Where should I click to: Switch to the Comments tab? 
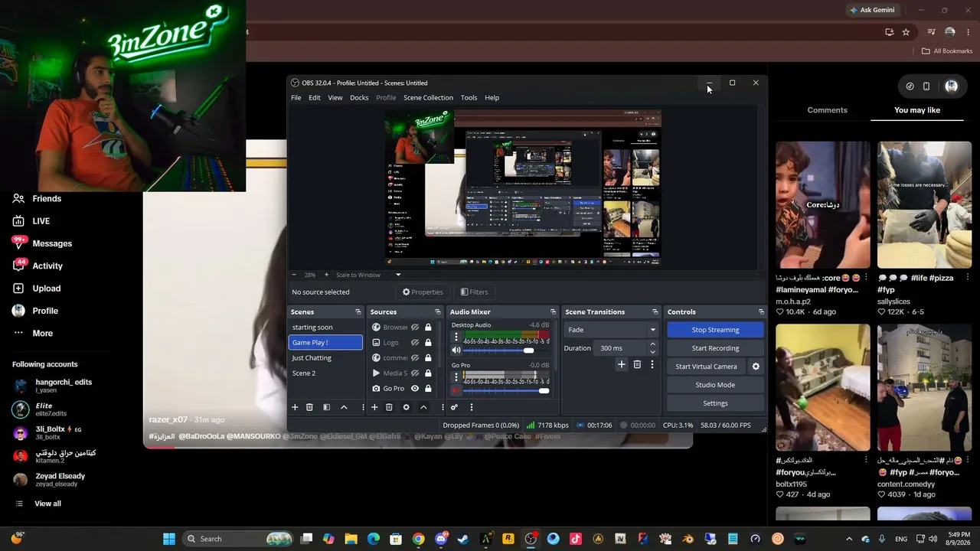click(x=827, y=110)
